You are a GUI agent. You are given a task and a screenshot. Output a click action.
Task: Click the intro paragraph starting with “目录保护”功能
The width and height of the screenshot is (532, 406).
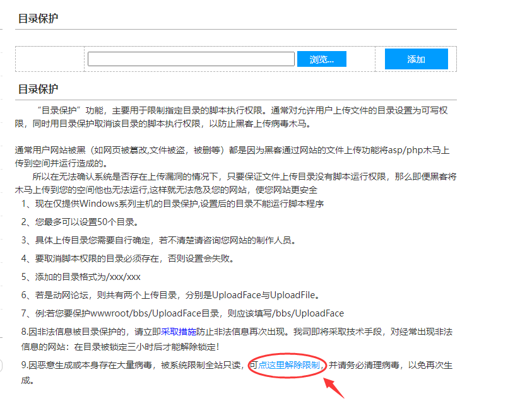(x=233, y=117)
